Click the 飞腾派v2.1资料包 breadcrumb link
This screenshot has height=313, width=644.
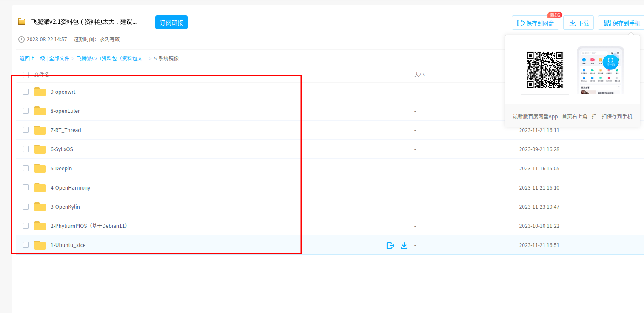(x=111, y=58)
